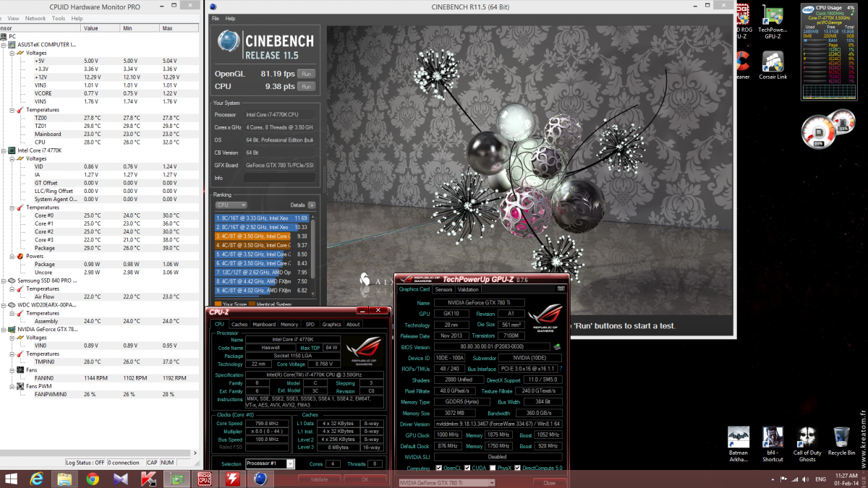868x488 pixels.
Task: Switch to the Memory tab in CPU-Z
Action: [289, 324]
